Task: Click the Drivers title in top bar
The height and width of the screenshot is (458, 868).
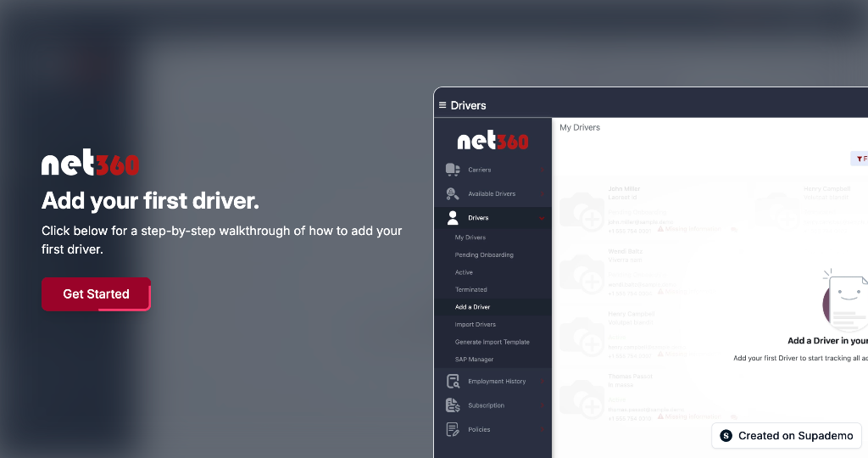Action: pos(468,105)
